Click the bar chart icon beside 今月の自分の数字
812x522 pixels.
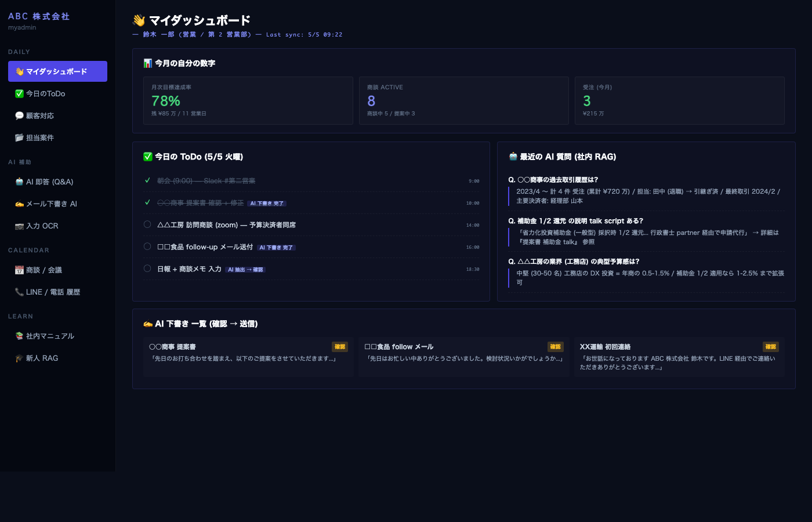pos(148,63)
